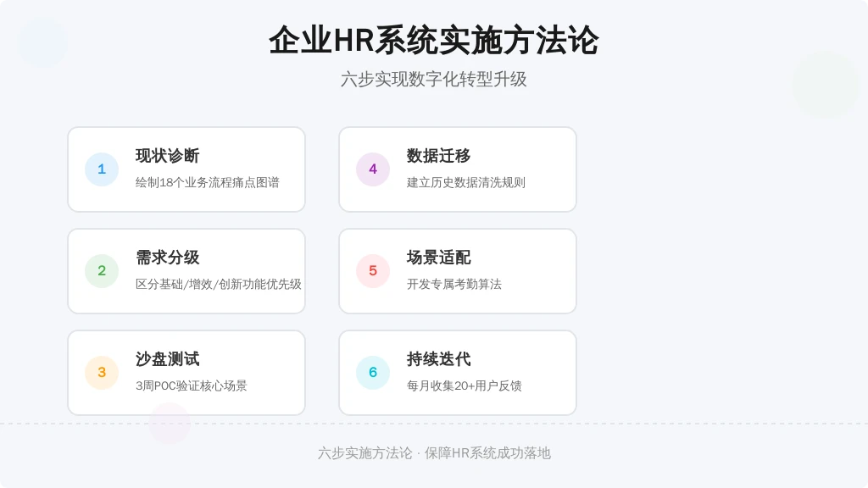Click the text 区分基础/增效/创新功能优先级
Screen dimensions: 868x488
[219, 285]
